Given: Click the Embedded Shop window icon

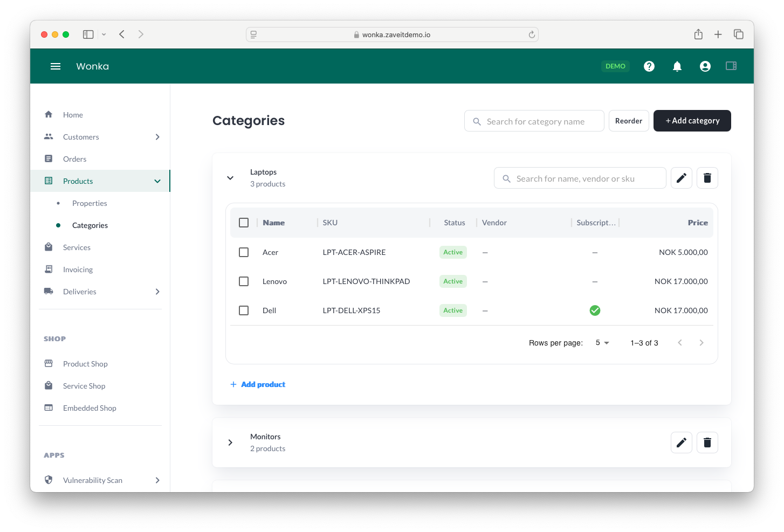Looking at the screenshot, I should click(49, 407).
